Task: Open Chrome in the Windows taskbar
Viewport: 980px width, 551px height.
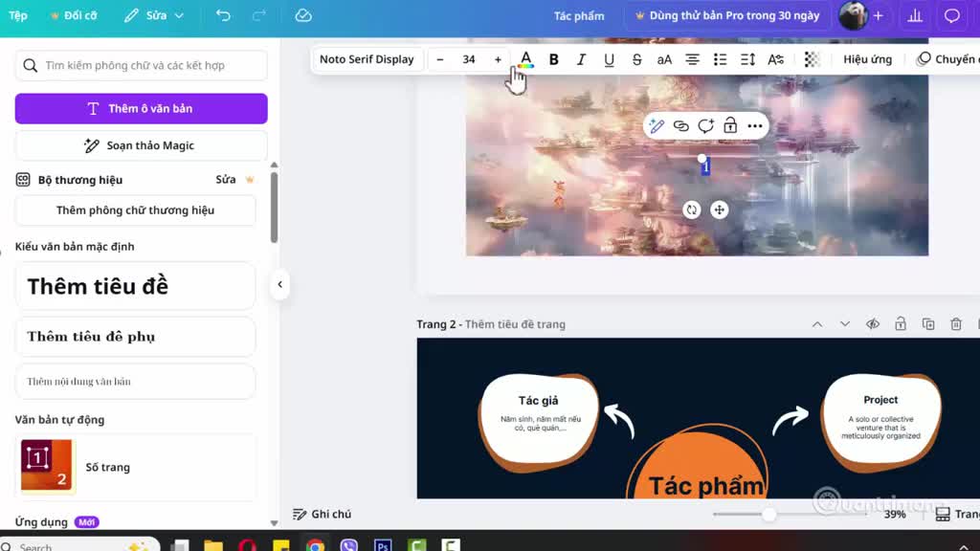Action: (x=315, y=544)
